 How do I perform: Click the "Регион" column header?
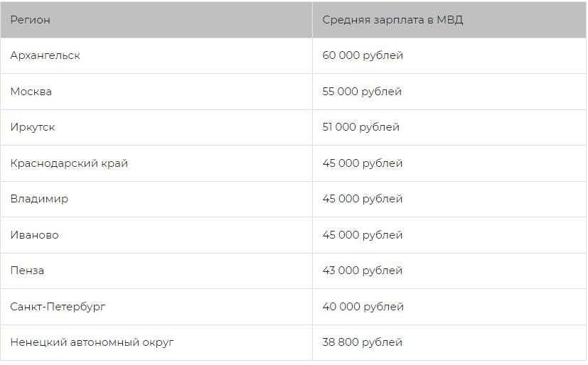coord(31,20)
